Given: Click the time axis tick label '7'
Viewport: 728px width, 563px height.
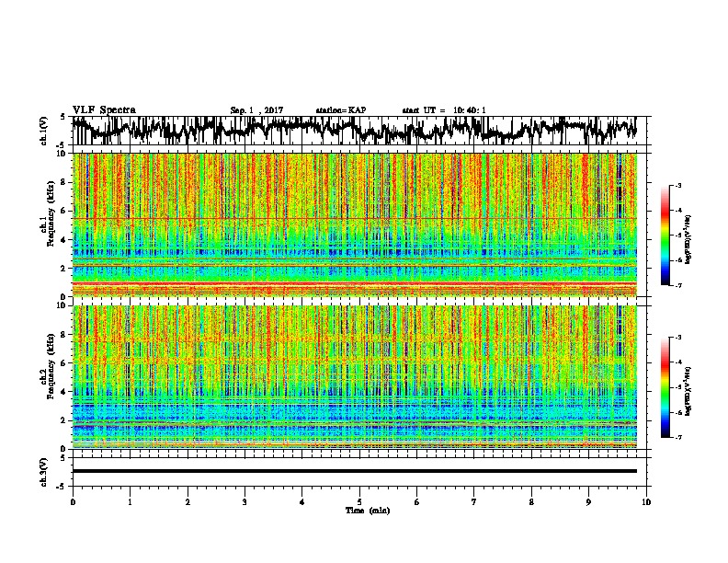Looking at the screenshot, I should pyautogui.click(x=474, y=502).
